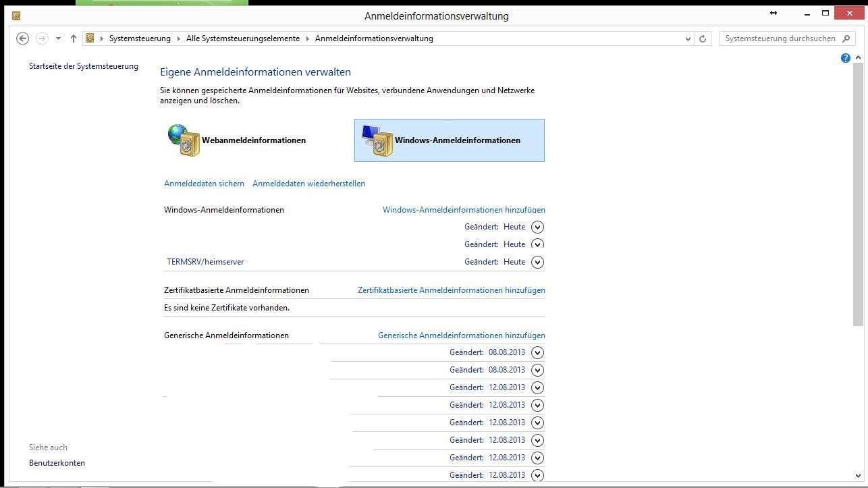868x488 pixels.
Task: Click the vertical scrollbar thumb
Action: click(859, 194)
